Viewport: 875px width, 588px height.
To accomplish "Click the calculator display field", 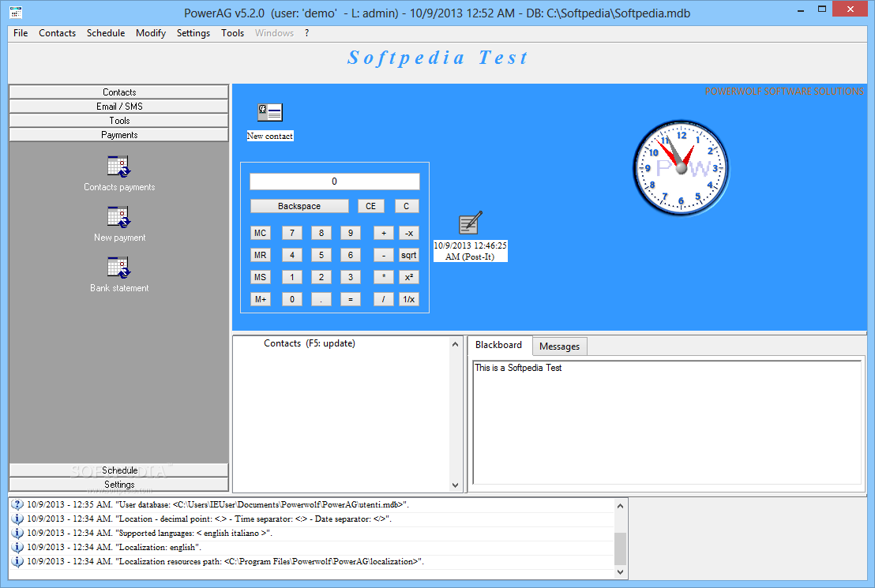I will pos(334,182).
